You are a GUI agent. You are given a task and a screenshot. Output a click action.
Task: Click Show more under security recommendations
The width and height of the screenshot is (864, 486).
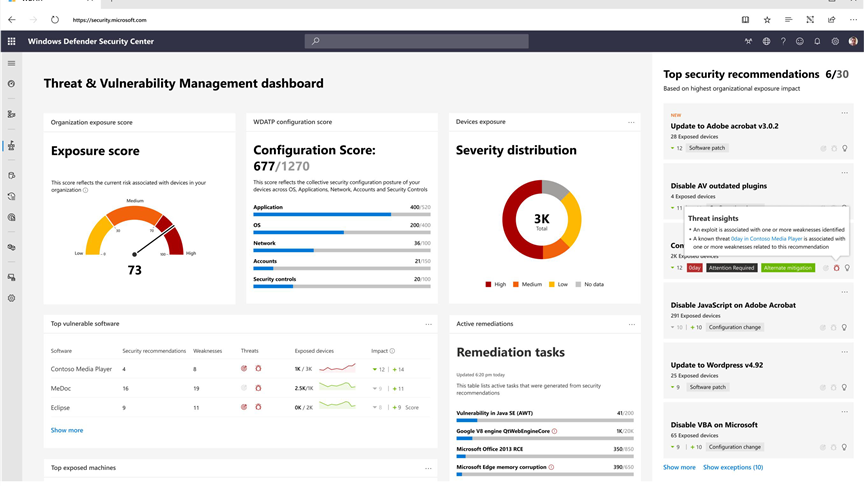point(679,467)
